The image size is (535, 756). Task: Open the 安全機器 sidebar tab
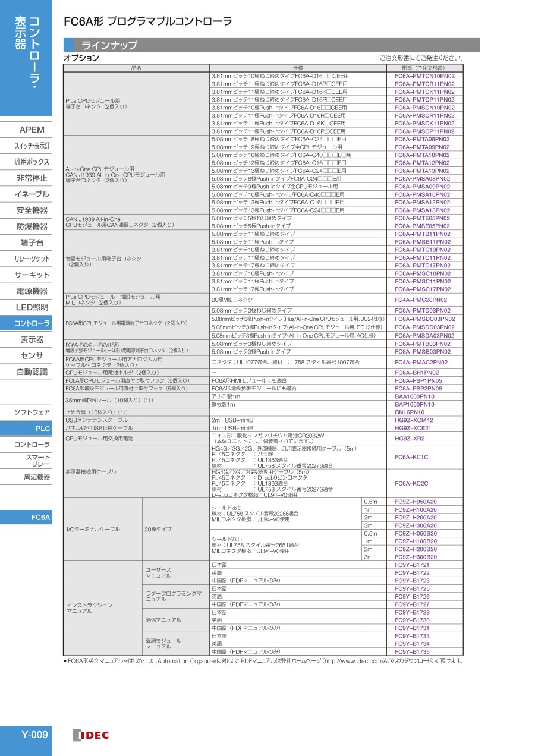click(32, 210)
